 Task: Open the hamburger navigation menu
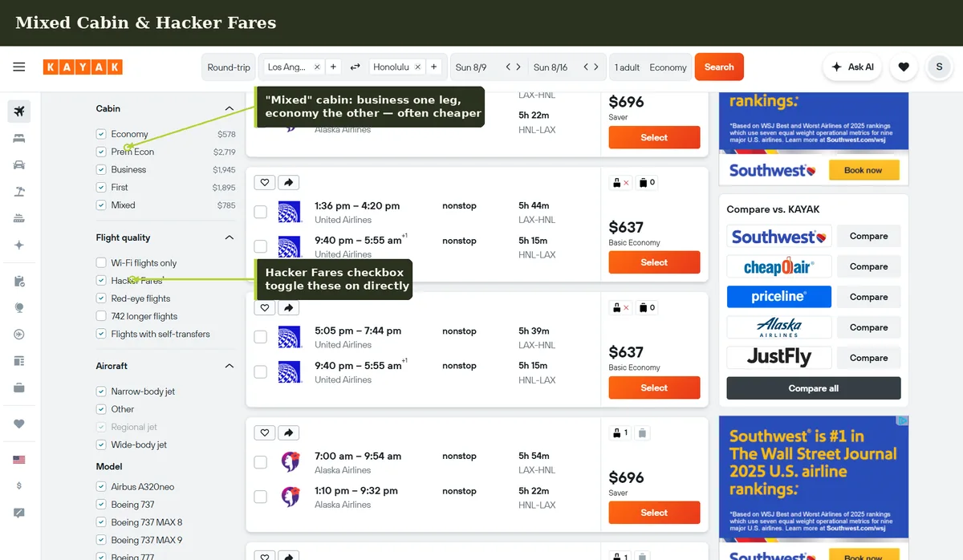tap(19, 67)
